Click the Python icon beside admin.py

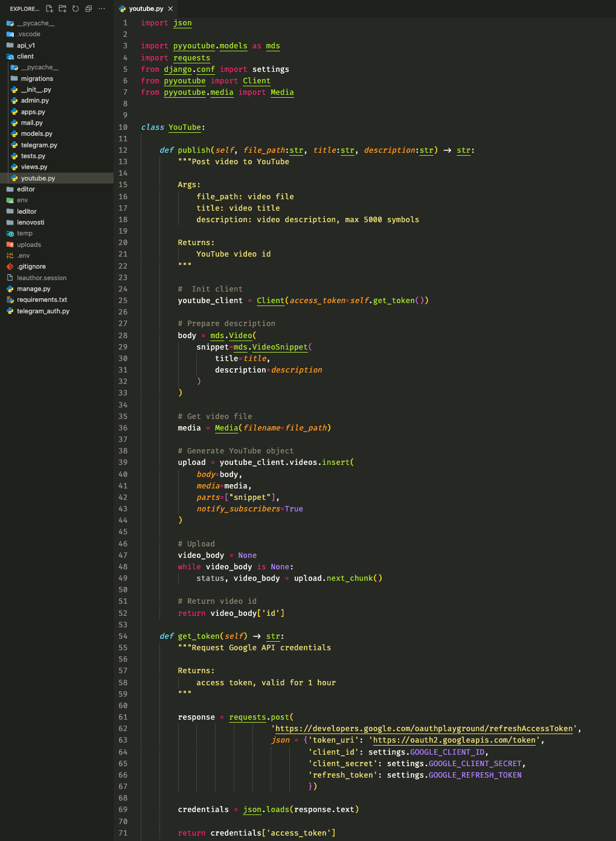pos(14,100)
